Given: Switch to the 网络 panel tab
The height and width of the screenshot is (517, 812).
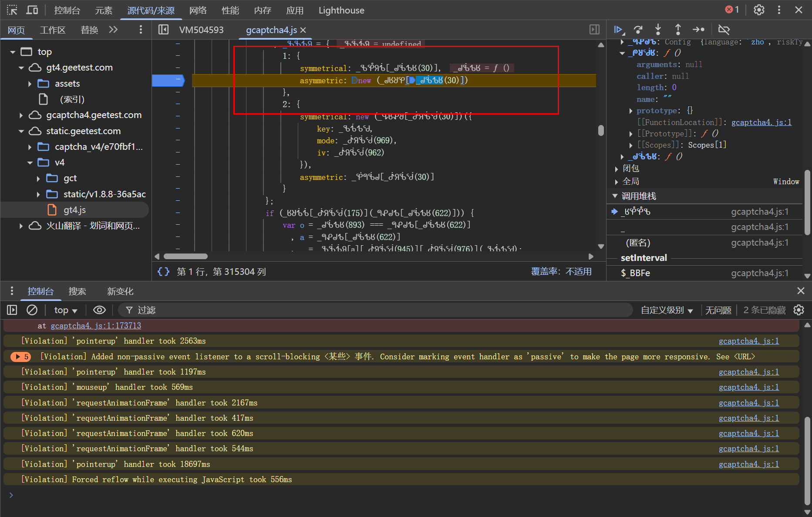Looking at the screenshot, I should pos(198,10).
